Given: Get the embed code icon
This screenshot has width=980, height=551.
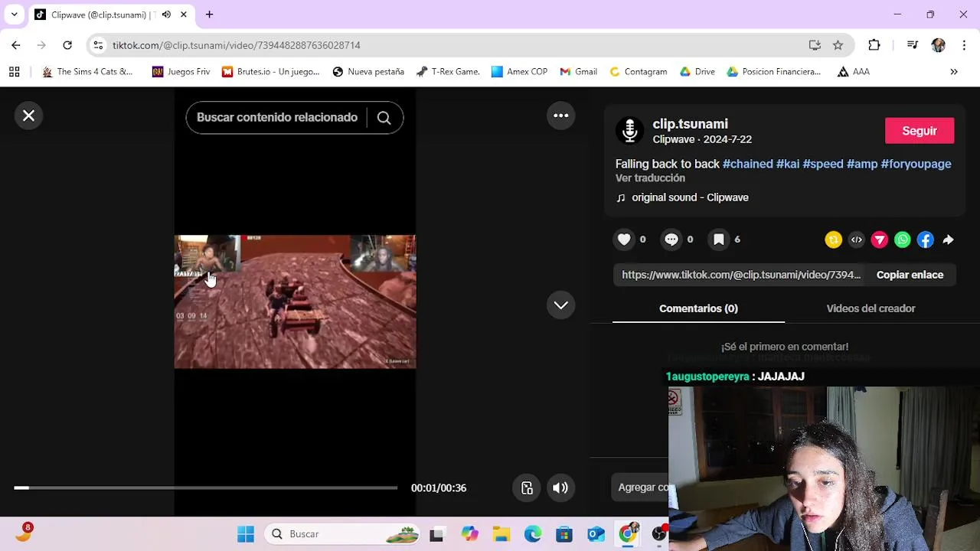Looking at the screenshot, I should pyautogui.click(x=857, y=240).
